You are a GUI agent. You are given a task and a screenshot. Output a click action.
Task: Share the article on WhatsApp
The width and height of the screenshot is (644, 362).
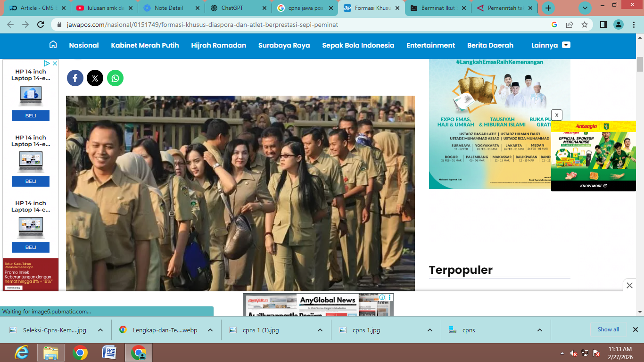pos(115,78)
